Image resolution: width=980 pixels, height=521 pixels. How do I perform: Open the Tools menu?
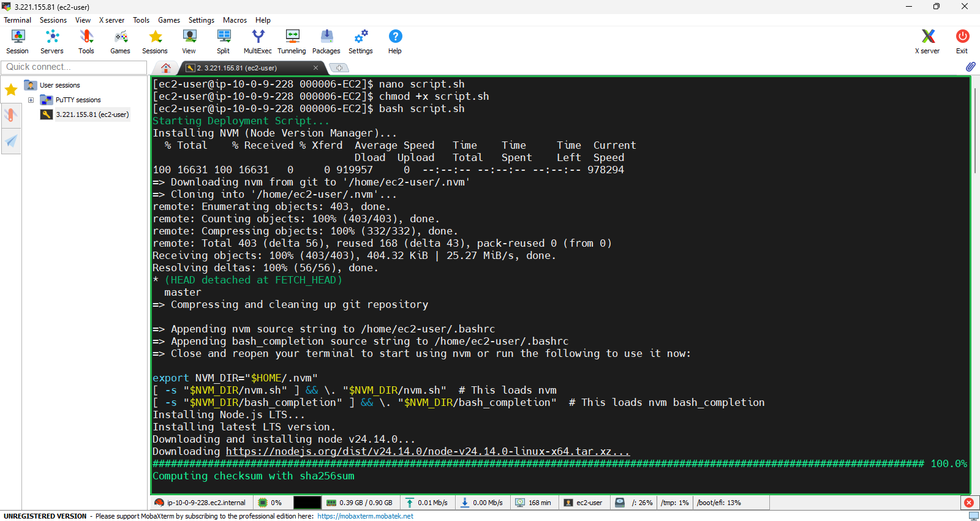[x=141, y=20]
